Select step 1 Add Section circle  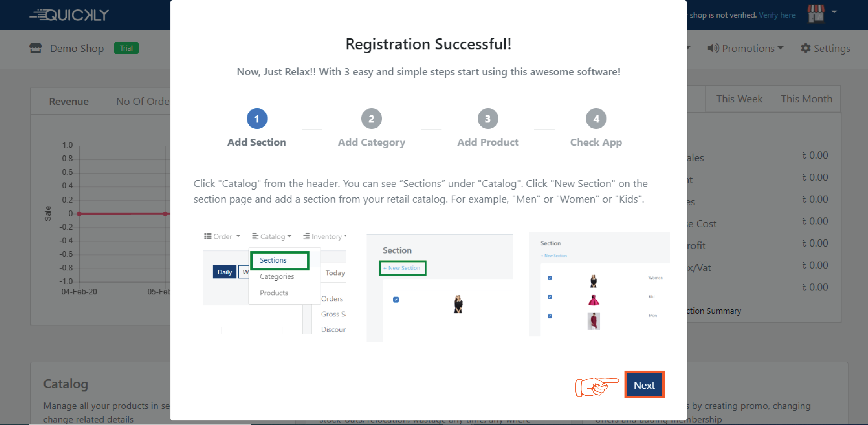[x=257, y=119]
